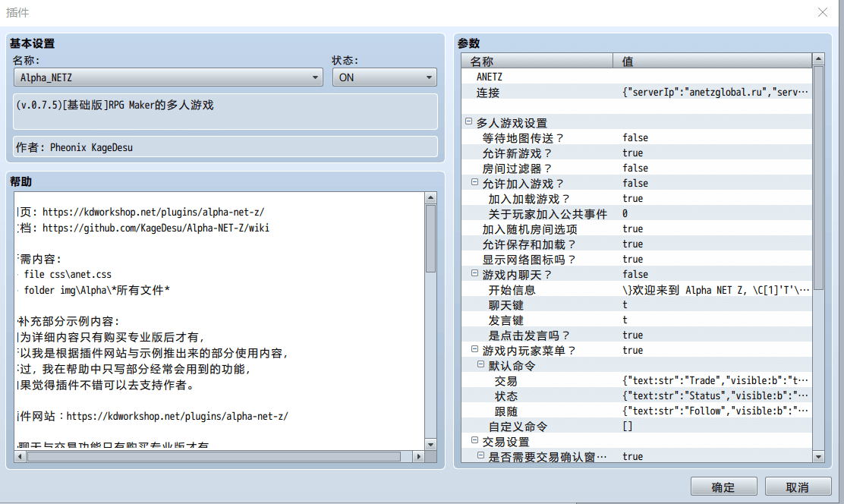Close the 插件 dialog with the X
Screen dimensions: 844x504
pos(823,12)
